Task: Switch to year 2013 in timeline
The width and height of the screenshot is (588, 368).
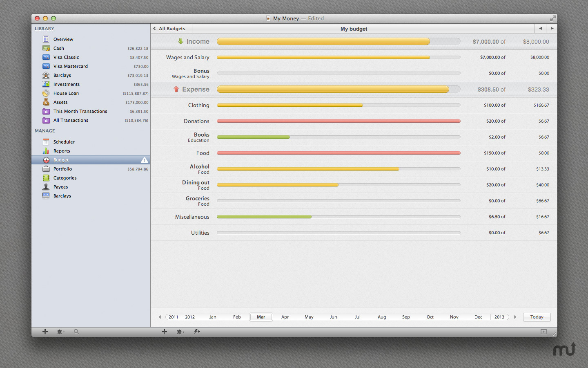Action: [x=499, y=317]
